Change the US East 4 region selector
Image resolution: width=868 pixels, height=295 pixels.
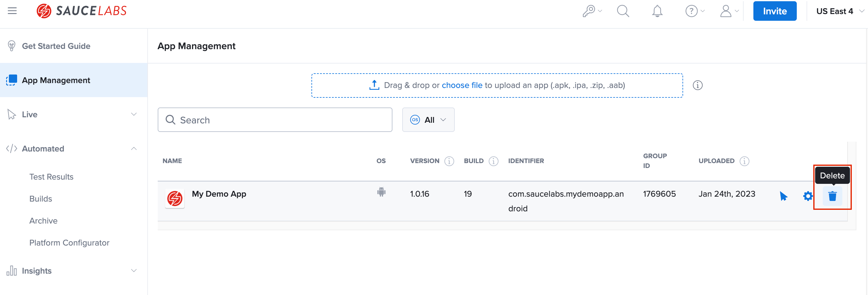click(x=839, y=11)
